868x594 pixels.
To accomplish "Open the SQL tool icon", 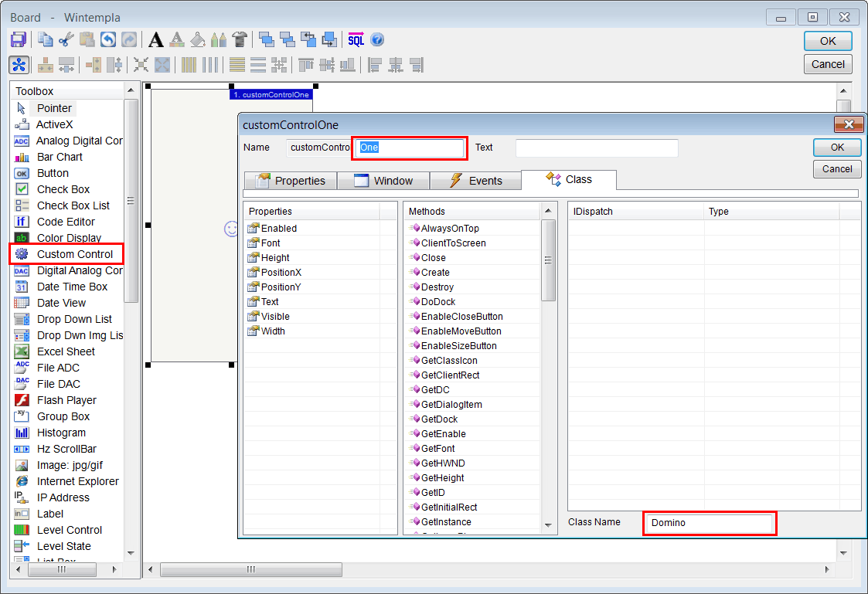I will click(x=356, y=40).
